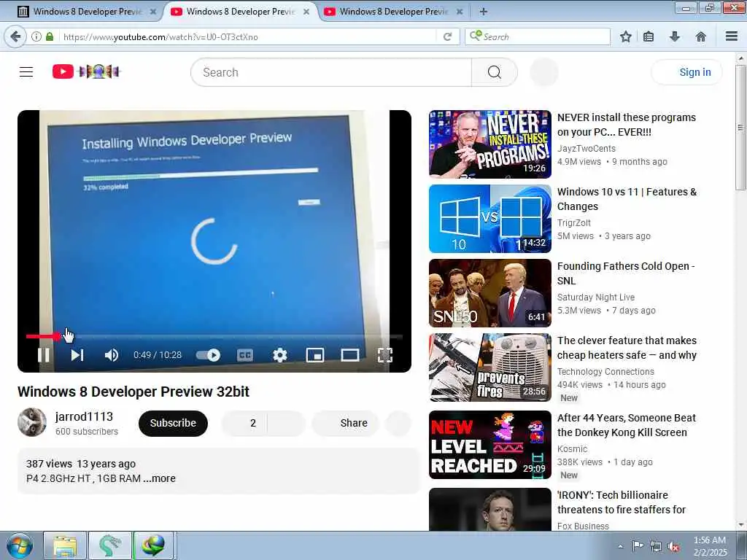Click the green padlock security icon
Viewport: 747px width, 560px height.
pos(50,36)
